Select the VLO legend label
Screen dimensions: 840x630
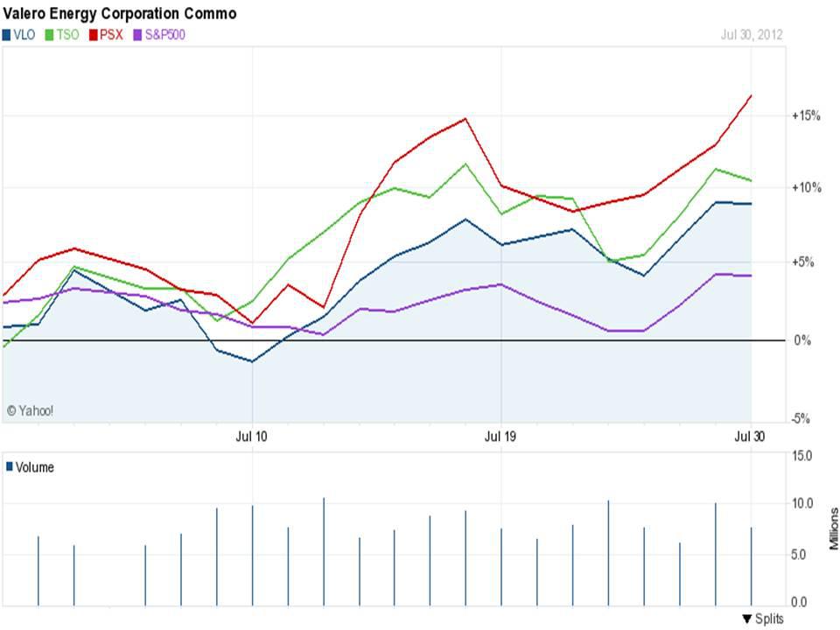tap(24, 35)
